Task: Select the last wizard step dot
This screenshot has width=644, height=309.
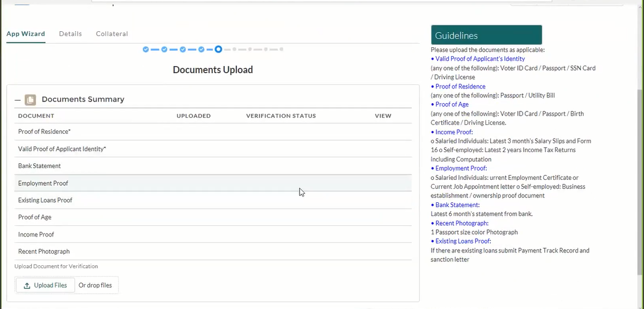Action: 281,50
